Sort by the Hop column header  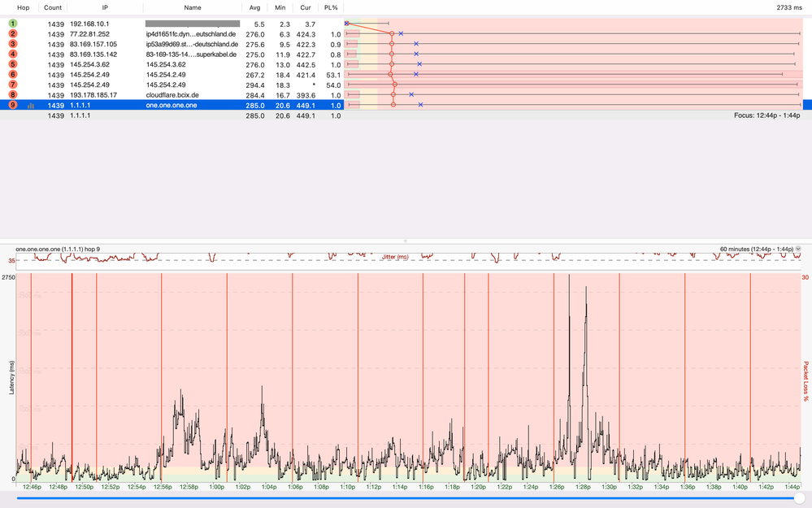coord(24,8)
